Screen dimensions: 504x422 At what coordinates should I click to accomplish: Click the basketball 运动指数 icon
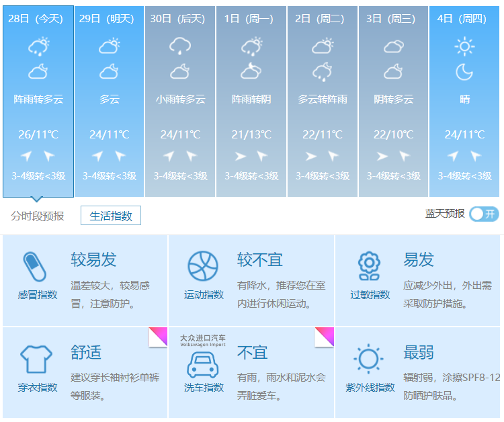click(x=203, y=266)
